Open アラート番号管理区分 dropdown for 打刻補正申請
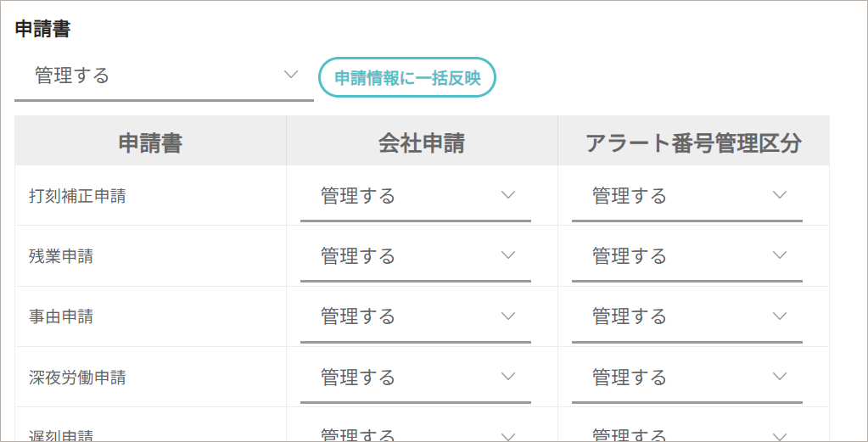The image size is (868, 442). pos(687,196)
